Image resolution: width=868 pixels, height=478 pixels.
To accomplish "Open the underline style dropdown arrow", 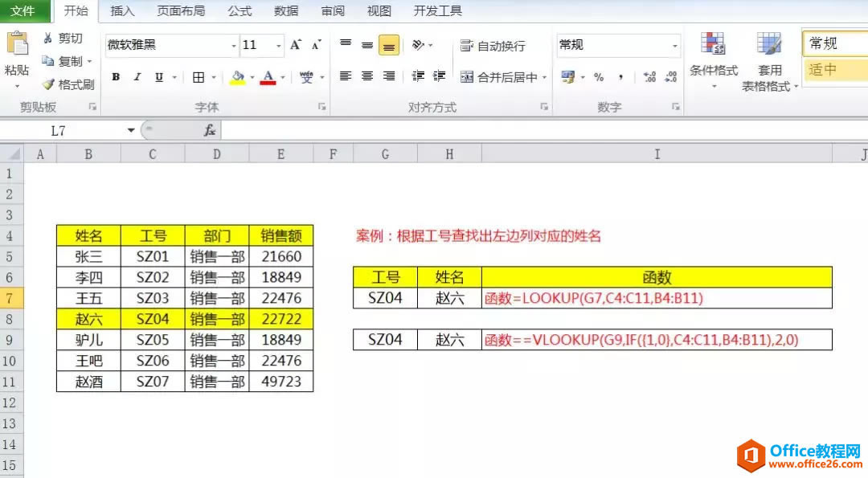I will pos(174,77).
